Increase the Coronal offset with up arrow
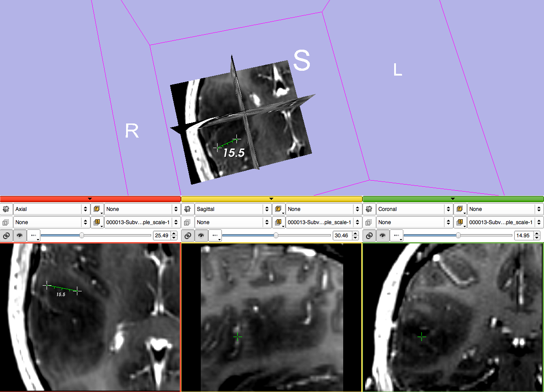Viewport: 544px width, 392px height. [537, 233]
